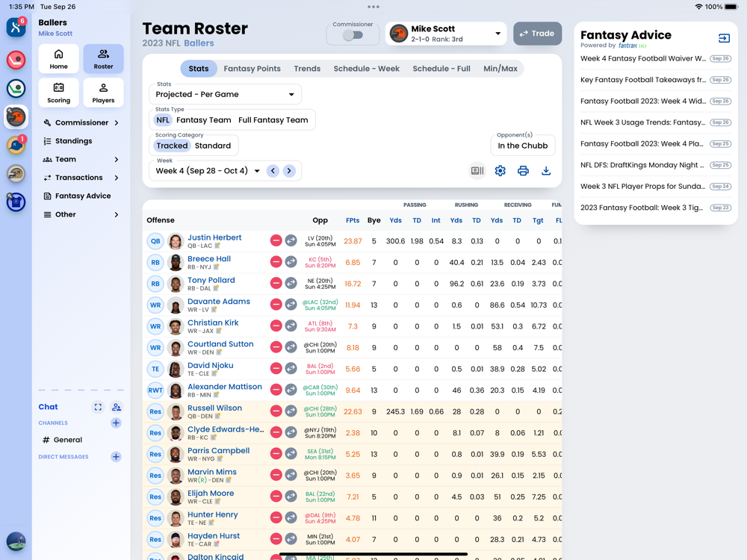Drop Russell Wilson with red minus icon
Viewport: 747px width, 560px height.
click(276, 411)
